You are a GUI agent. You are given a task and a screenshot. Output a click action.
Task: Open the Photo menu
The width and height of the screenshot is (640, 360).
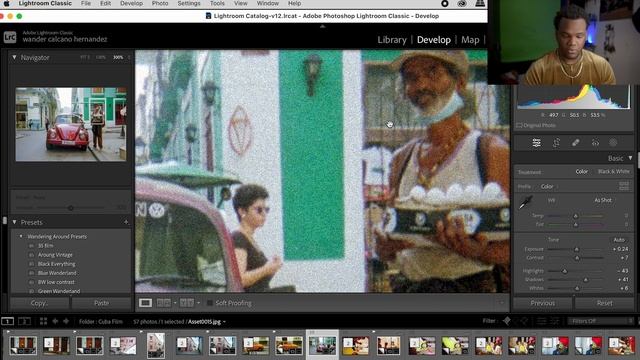click(160, 3)
